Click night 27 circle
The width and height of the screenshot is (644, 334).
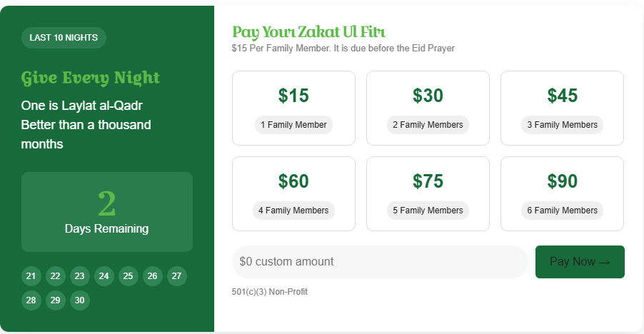(176, 276)
